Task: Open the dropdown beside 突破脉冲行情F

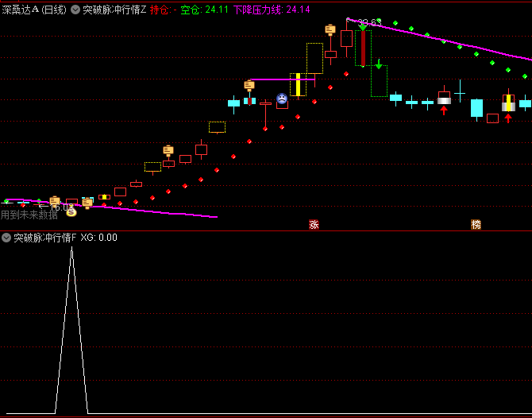Action: (x=6, y=238)
